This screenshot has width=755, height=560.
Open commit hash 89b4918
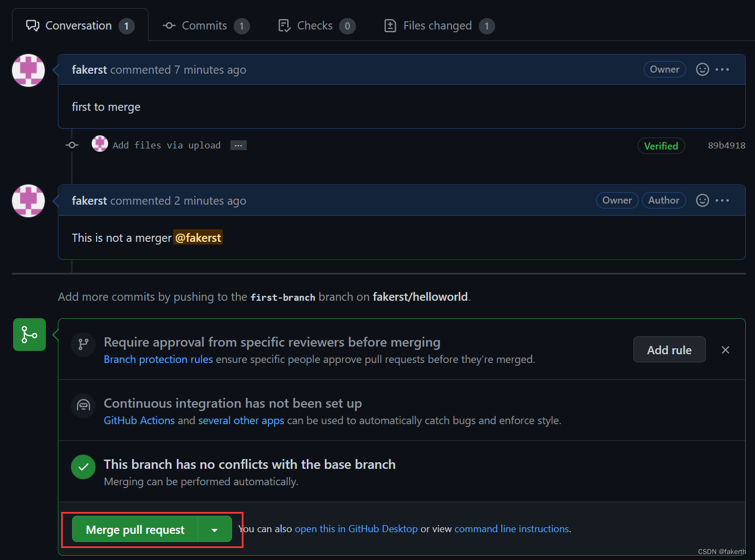click(x=727, y=145)
